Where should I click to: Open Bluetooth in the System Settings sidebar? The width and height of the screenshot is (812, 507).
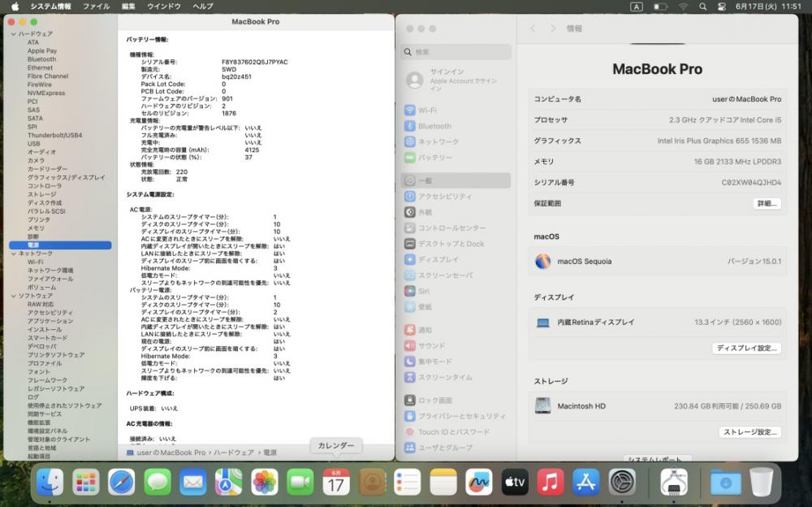[456, 126]
